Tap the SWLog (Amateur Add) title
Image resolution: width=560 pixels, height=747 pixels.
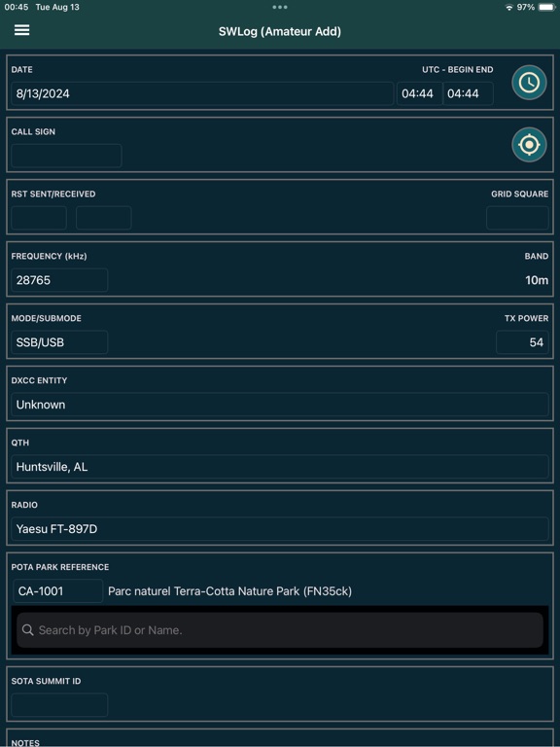pos(280,31)
